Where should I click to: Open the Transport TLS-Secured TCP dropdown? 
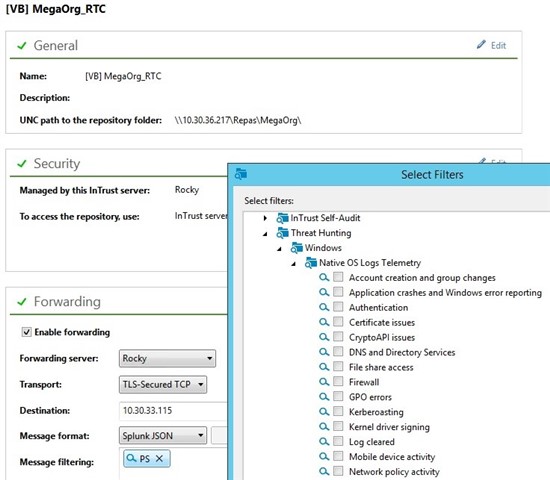click(x=163, y=385)
